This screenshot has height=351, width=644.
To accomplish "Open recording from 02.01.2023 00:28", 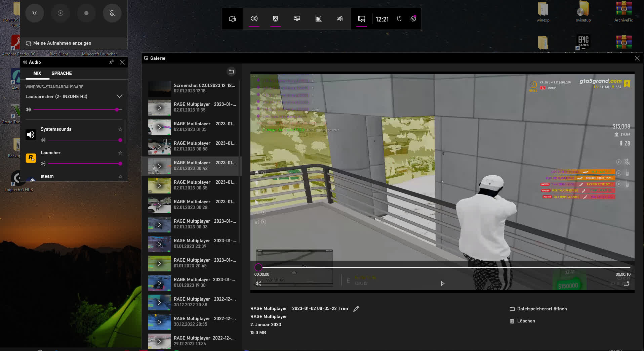I will [192, 205].
